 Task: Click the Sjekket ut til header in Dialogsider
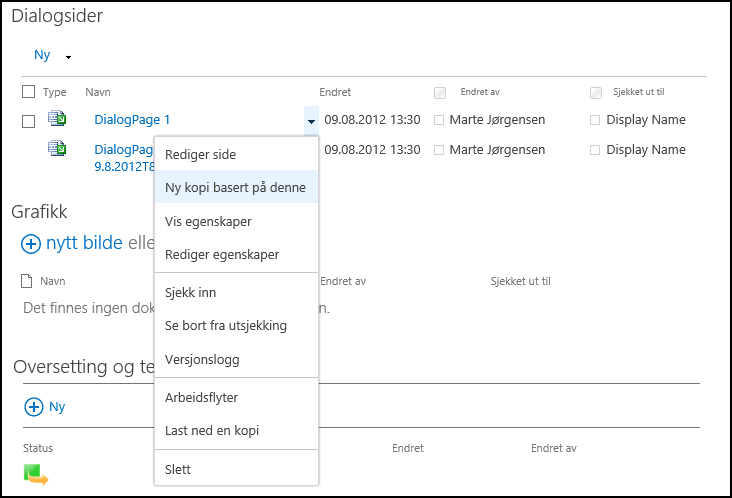[639, 92]
